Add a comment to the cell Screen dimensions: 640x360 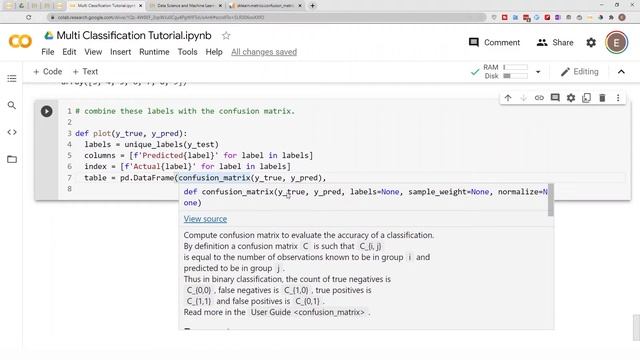555,98
